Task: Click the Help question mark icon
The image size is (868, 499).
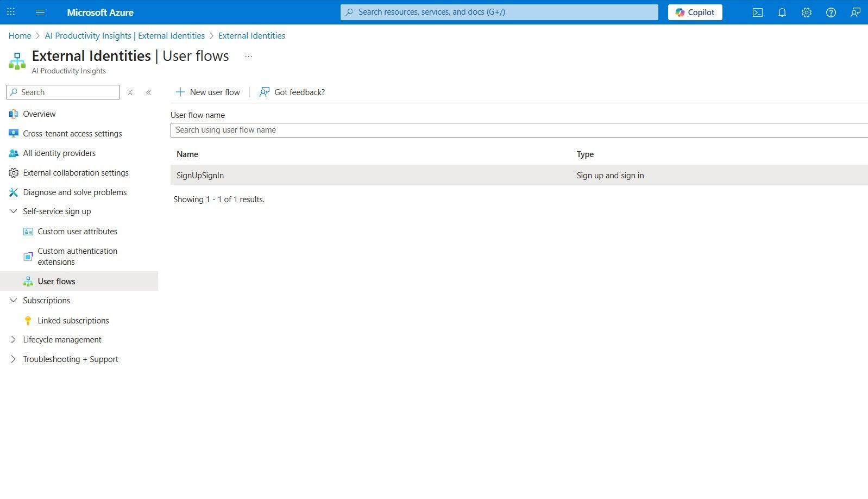Action: coord(831,13)
